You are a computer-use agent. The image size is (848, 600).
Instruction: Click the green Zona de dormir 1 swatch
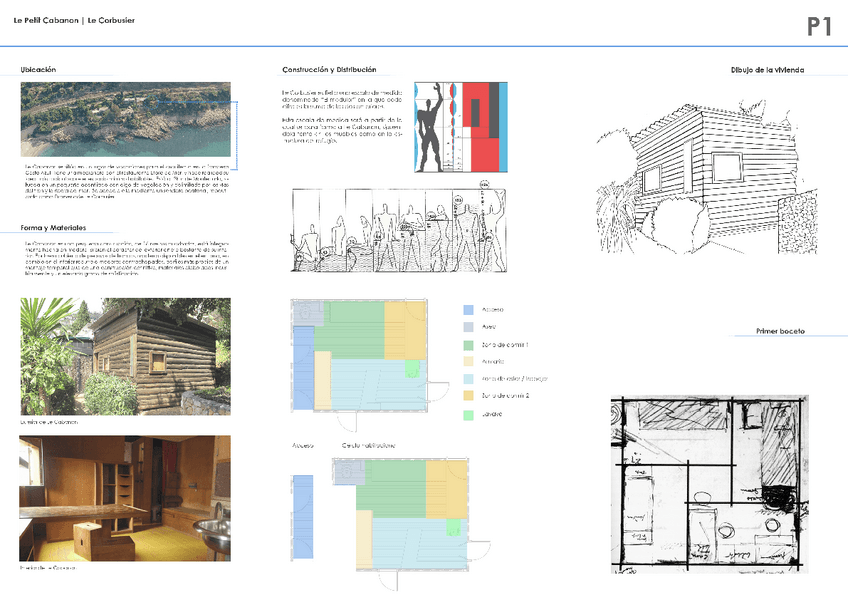pos(470,345)
